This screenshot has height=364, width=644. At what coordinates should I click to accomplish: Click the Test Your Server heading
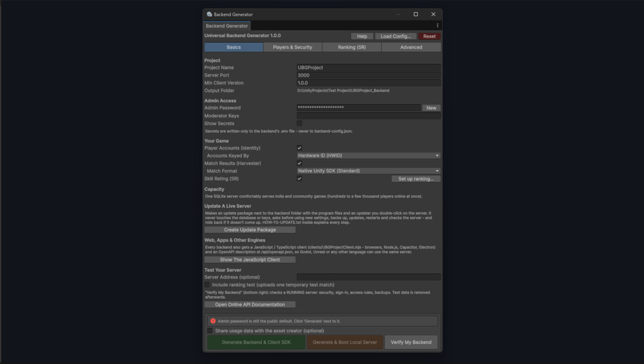click(223, 270)
